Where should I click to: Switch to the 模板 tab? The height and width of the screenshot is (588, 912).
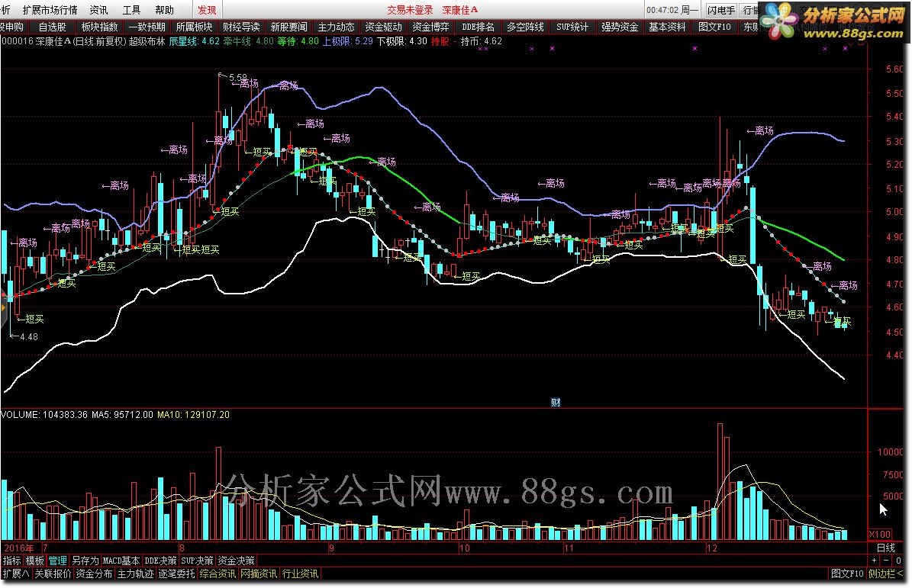[35, 561]
